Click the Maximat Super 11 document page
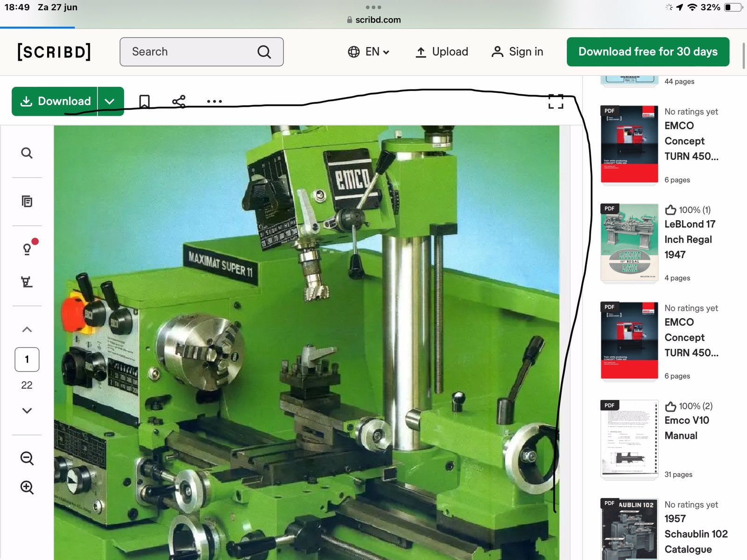 click(x=306, y=343)
